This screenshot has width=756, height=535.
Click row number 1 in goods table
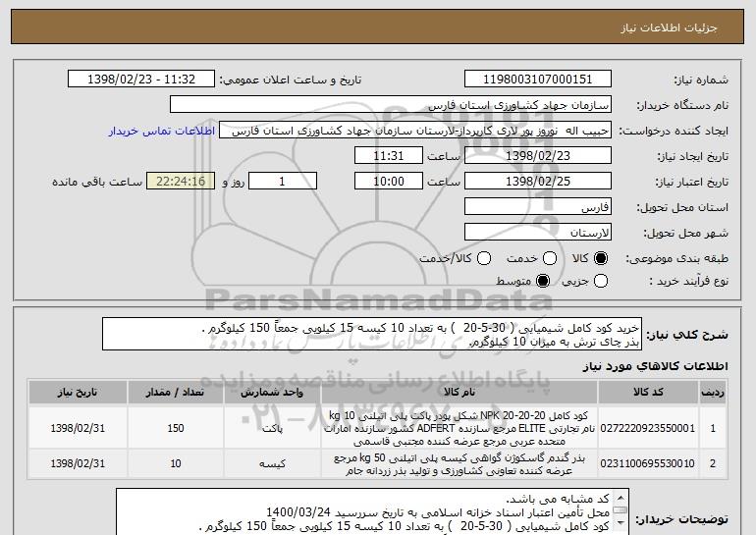coord(713,428)
